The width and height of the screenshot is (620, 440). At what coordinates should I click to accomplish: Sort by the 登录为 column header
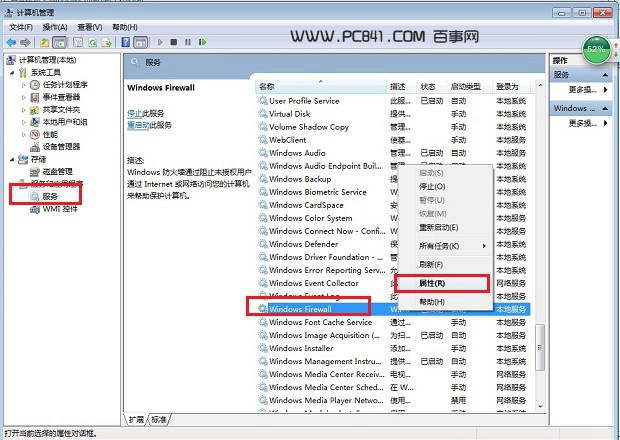(x=512, y=86)
